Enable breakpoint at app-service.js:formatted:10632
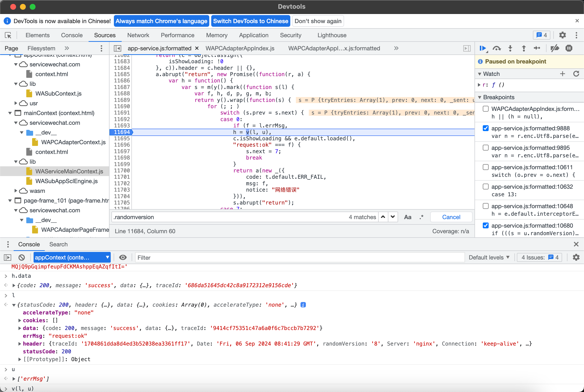 coord(485,187)
